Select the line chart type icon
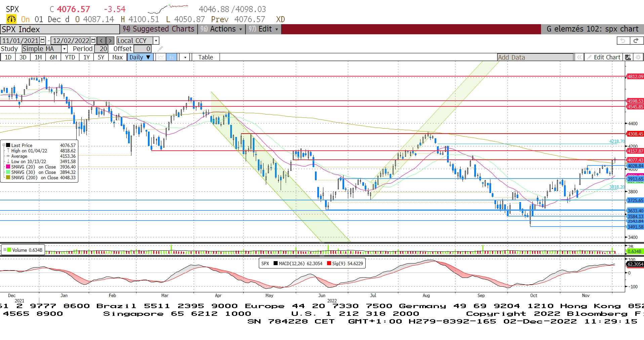 (x=161, y=57)
